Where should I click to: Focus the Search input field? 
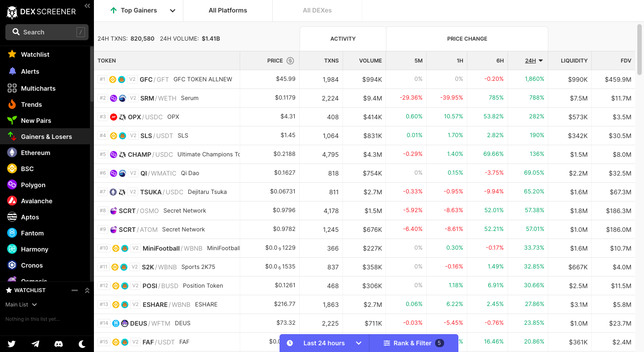click(x=47, y=32)
